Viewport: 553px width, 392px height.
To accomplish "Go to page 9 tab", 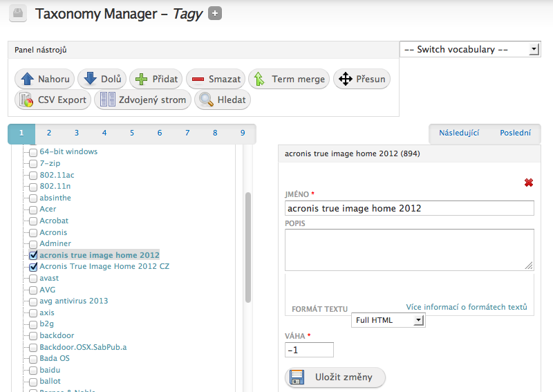I will pos(243,133).
